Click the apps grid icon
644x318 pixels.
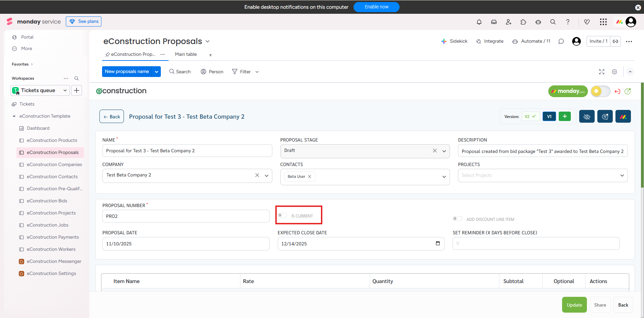pos(603,22)
